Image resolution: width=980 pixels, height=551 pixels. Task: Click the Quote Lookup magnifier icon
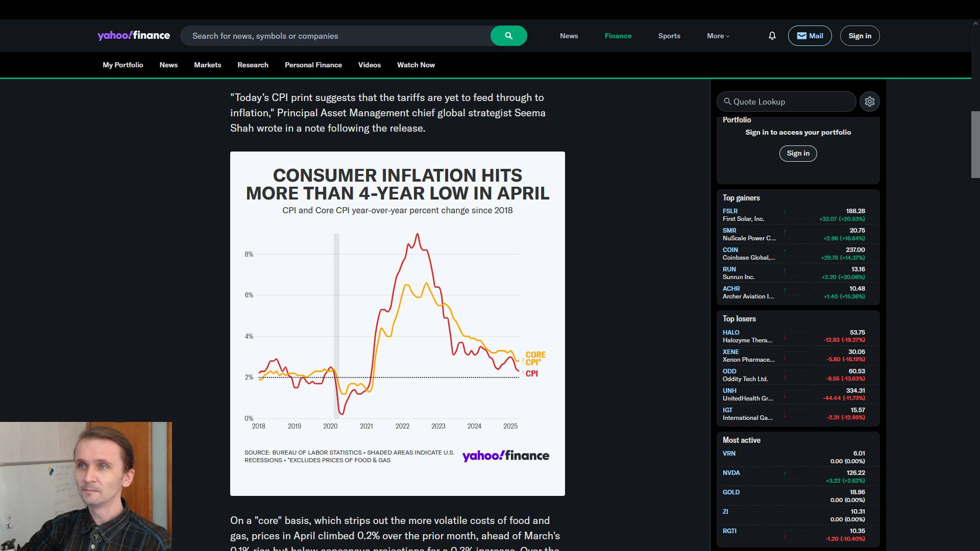pyautogui.click(x=727, y=102)
